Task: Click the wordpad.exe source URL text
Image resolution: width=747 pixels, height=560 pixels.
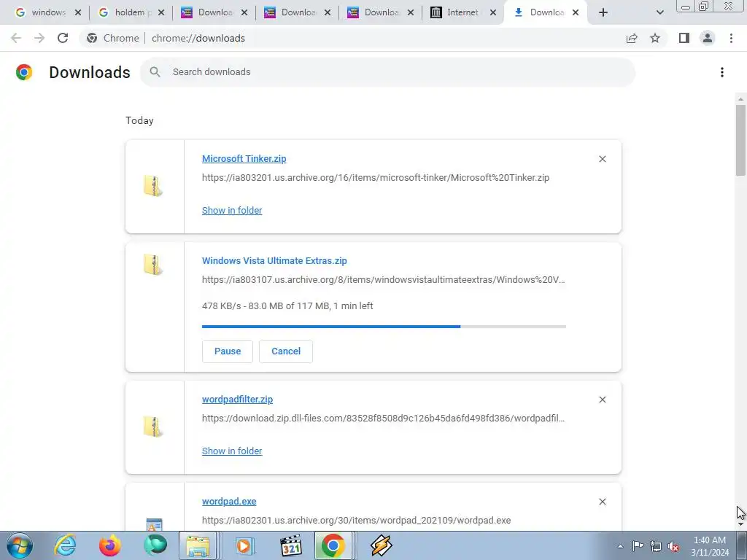Action: click(356, 520)
